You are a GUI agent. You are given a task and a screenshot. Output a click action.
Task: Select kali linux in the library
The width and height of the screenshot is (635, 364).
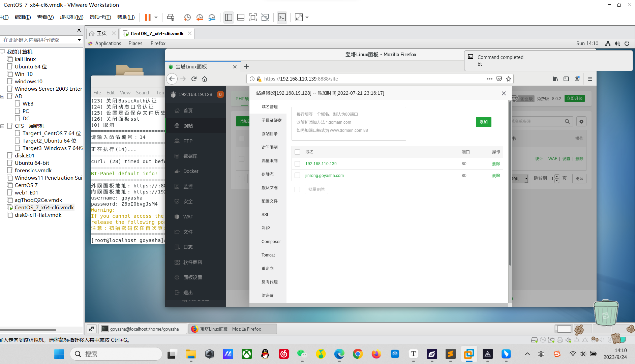click(x=25, y=59)
